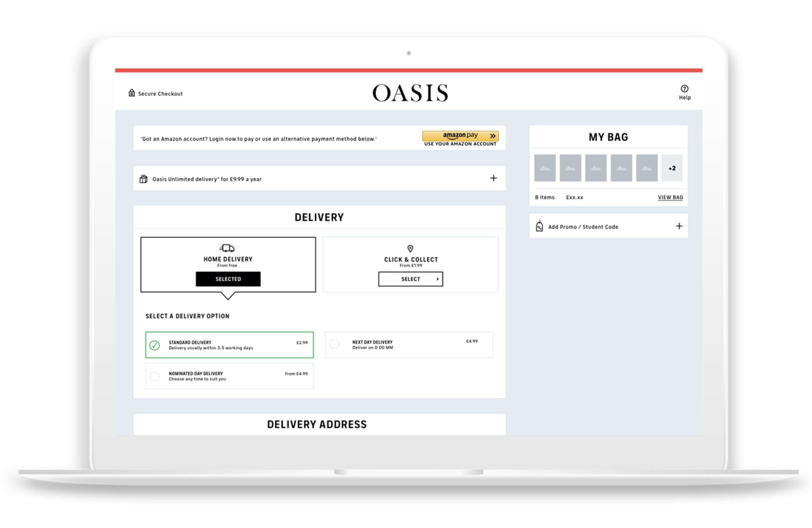
Task: Click the OASIS logo
Action: pyautogui.click(x=410, y=93)
